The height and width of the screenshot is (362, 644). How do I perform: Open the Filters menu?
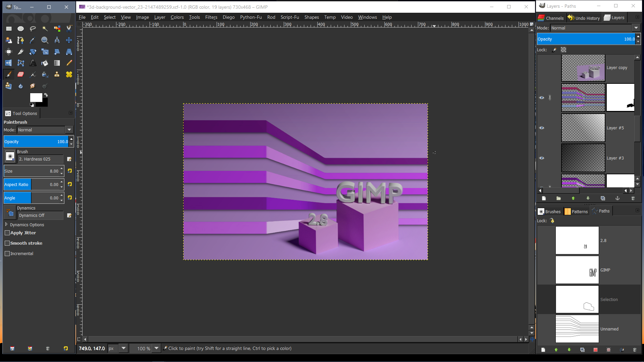click(211, 17)
